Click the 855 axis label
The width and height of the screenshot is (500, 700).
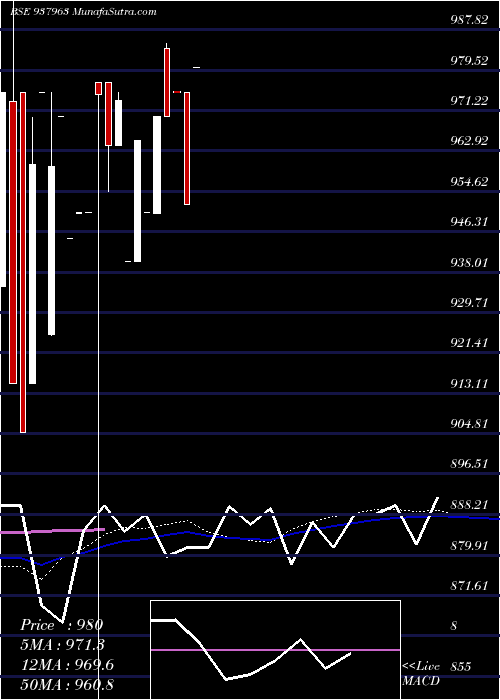point(460,667)
